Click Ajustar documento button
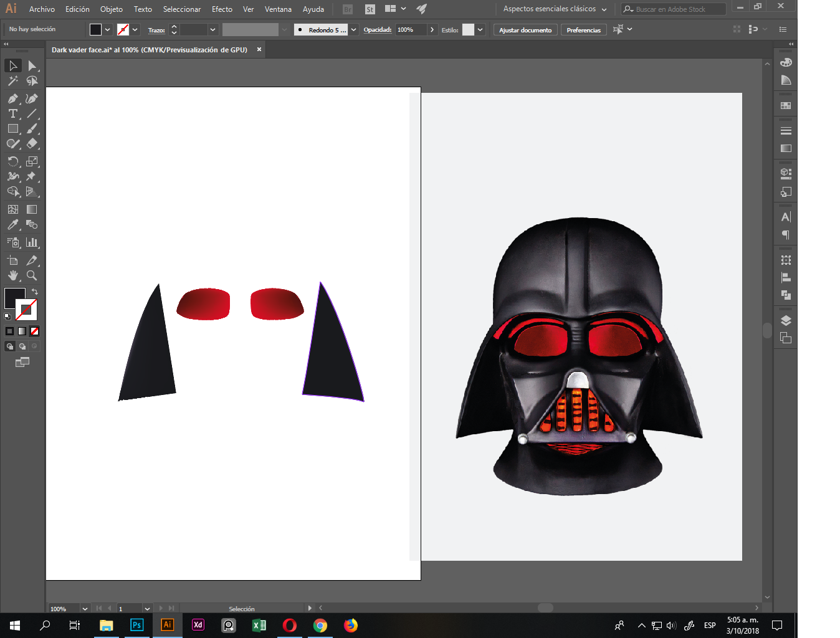 (x=525, y=30)
